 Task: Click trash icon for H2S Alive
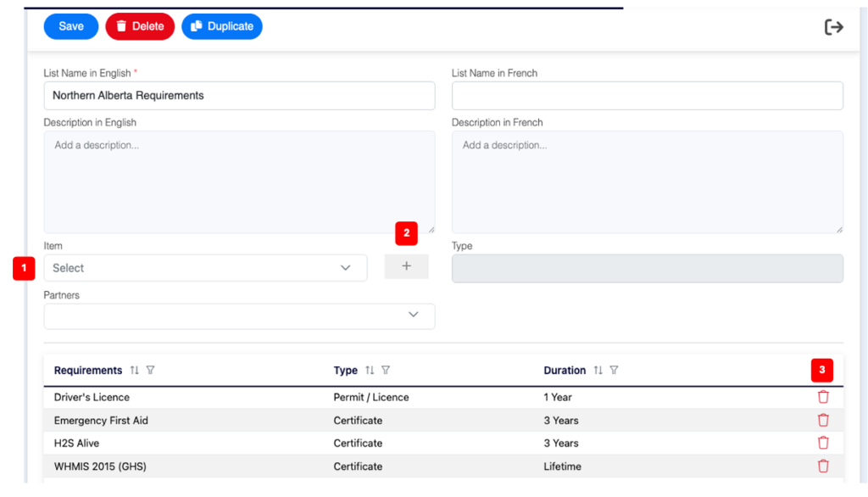pyautogui.click(x=823, y=443)
